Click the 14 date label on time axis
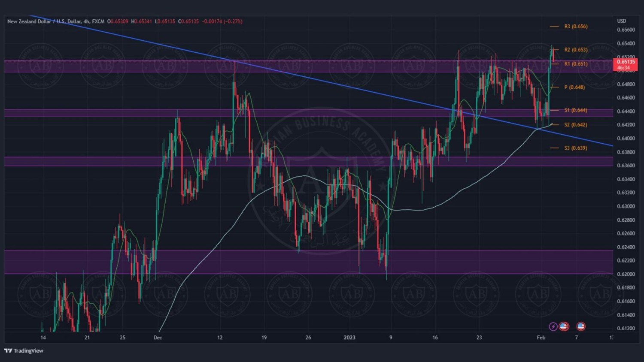 43,338
